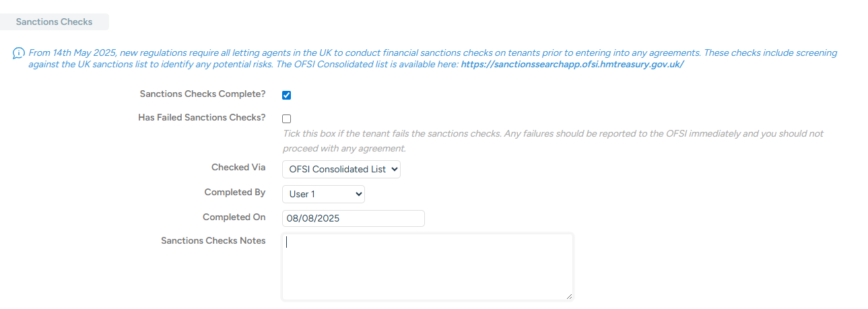Viewport: 868px width, 309px height.
Task: Open the Checked Via dropdown
Action: tap(341, 170)
